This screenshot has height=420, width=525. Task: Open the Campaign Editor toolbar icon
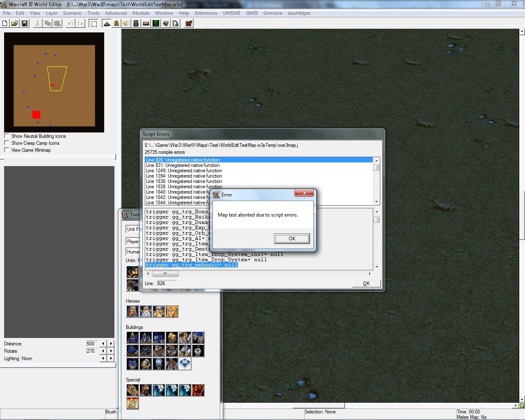146,23
